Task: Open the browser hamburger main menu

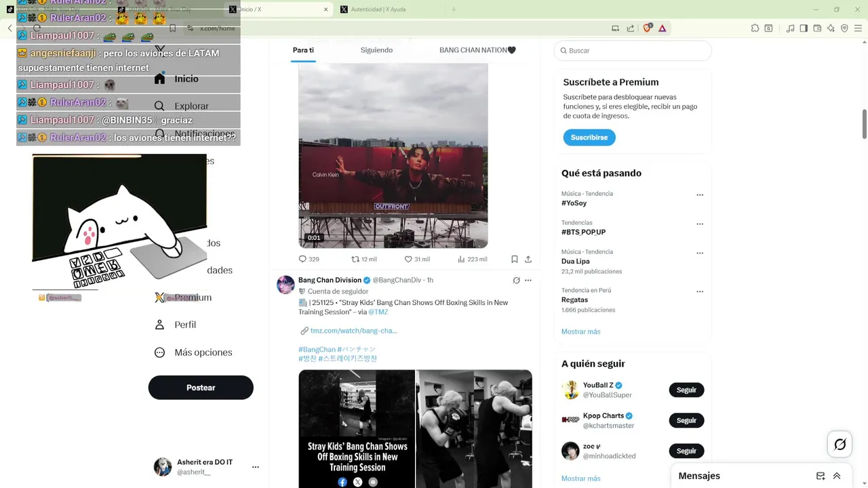Action: (858, 28)
